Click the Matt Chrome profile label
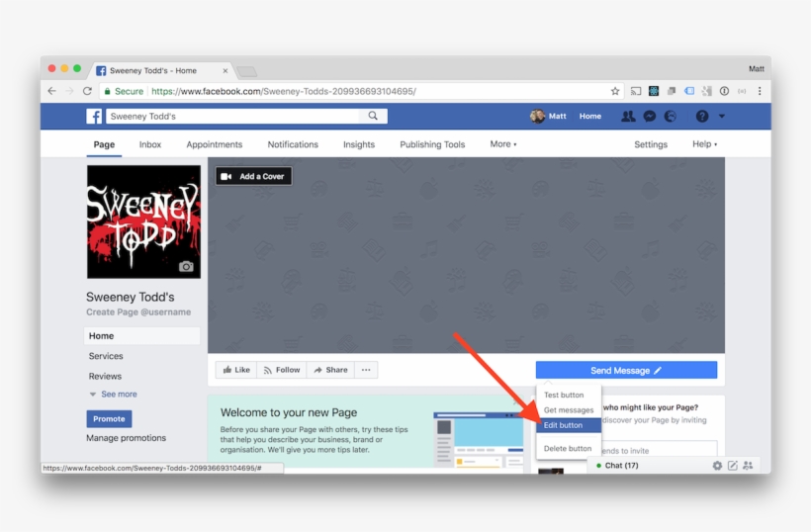This screenshot has width=811, height=532. pos(757,69)
